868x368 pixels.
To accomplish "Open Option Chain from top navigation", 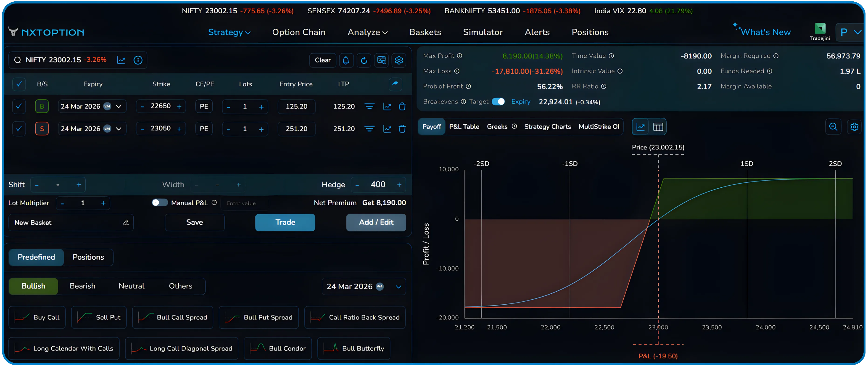I will (298, 32).
